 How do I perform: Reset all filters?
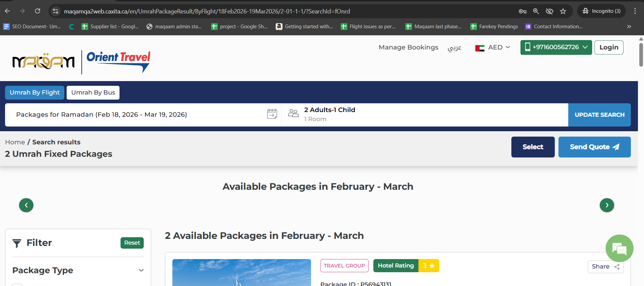132,243
